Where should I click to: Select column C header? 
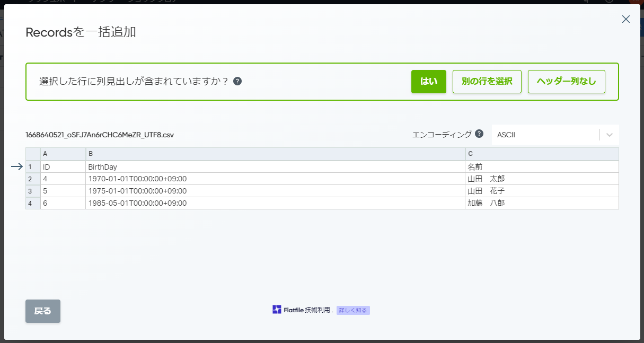pyautogui.click(x=542, y=154)
